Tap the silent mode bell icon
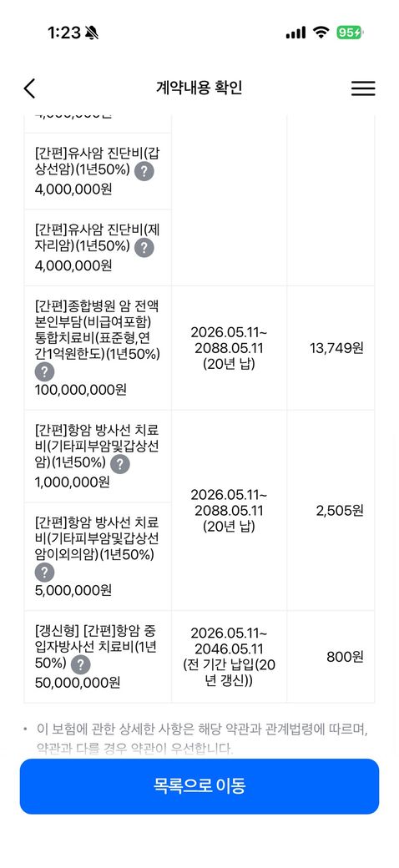 (92, 33)
